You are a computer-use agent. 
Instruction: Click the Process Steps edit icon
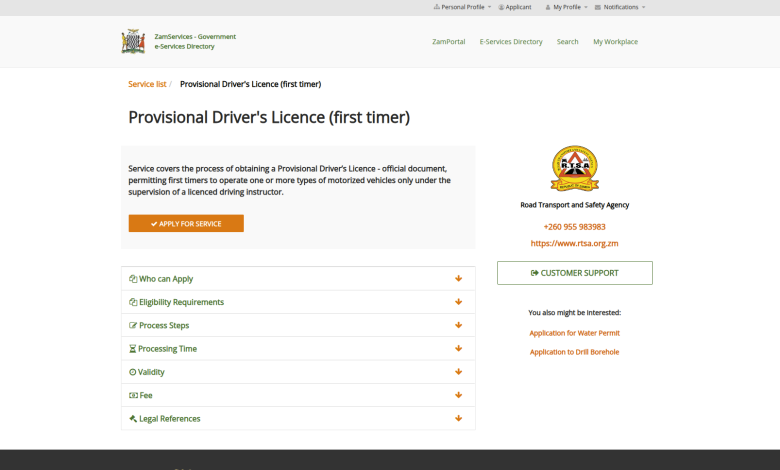pyautogui.click(x=133, y=326)
